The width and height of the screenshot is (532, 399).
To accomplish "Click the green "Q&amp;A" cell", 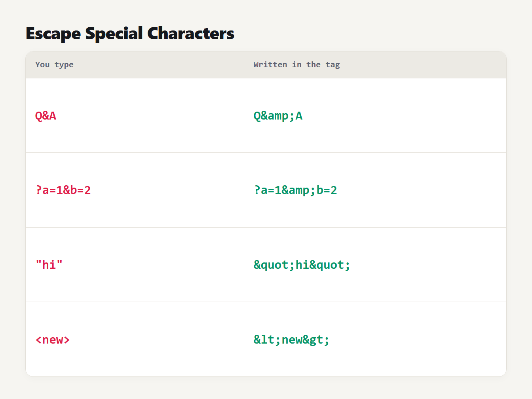I will click(x=278, y=116).
